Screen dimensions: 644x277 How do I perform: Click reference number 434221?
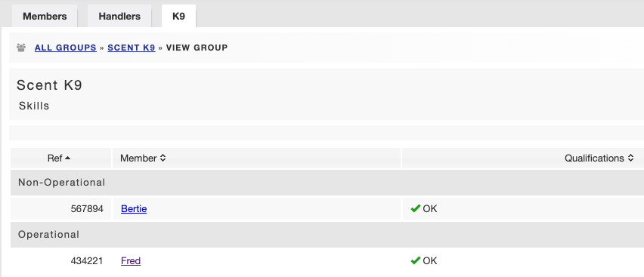pos(87,260)
